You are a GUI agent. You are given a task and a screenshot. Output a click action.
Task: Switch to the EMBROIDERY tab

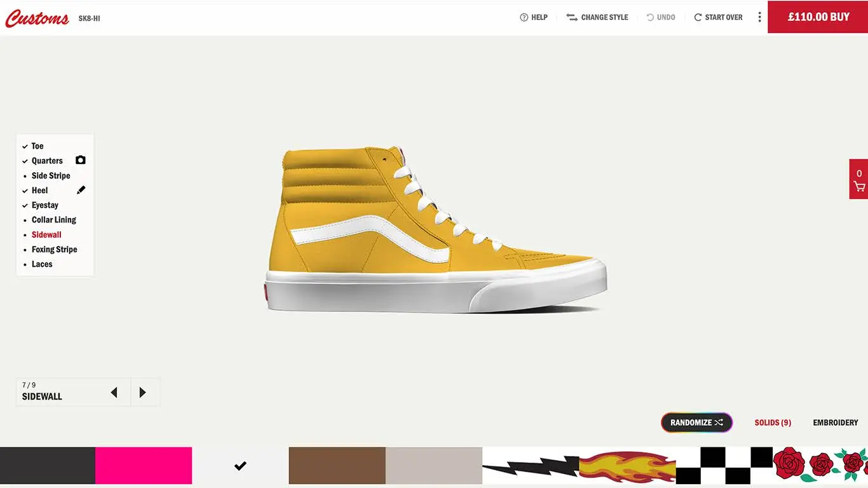click(835, 422)
